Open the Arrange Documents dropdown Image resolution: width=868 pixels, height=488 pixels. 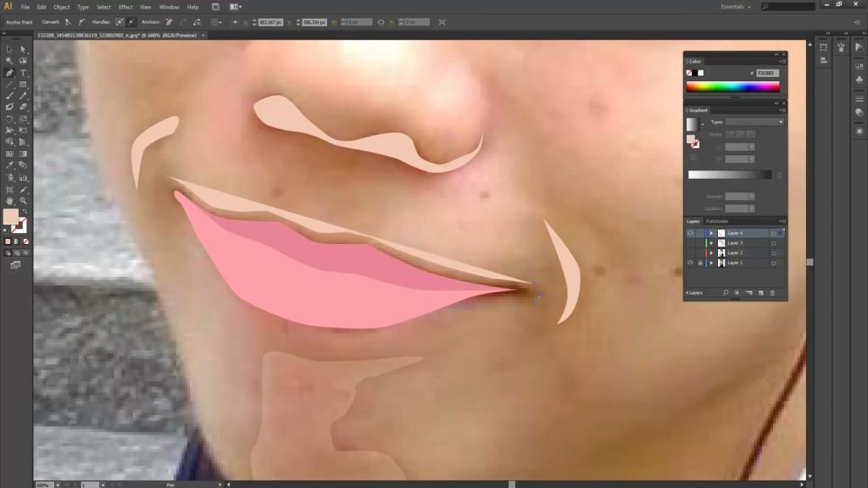(236, 7)
